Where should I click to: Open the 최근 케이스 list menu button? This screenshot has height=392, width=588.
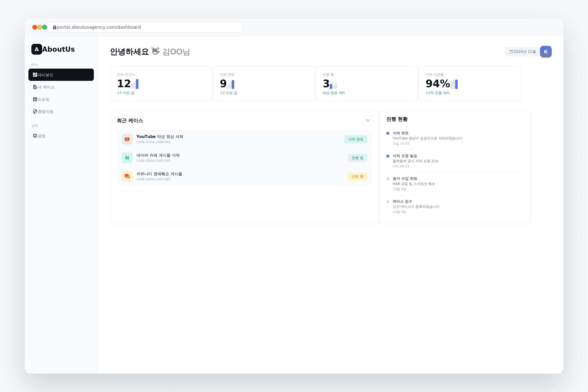click(x=367, y=121)
